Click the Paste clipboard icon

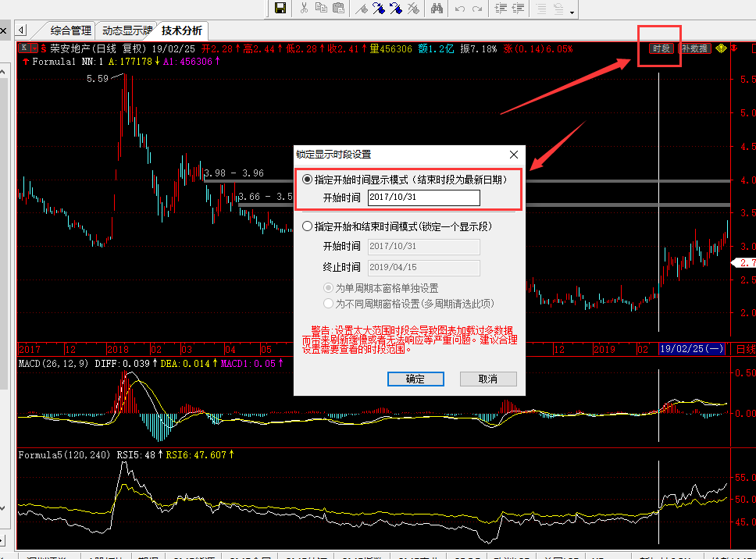coord(338,8)
